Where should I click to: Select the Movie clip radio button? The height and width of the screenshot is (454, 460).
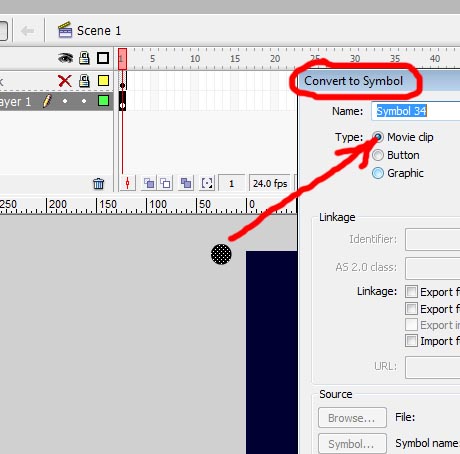tap(378, 137)
